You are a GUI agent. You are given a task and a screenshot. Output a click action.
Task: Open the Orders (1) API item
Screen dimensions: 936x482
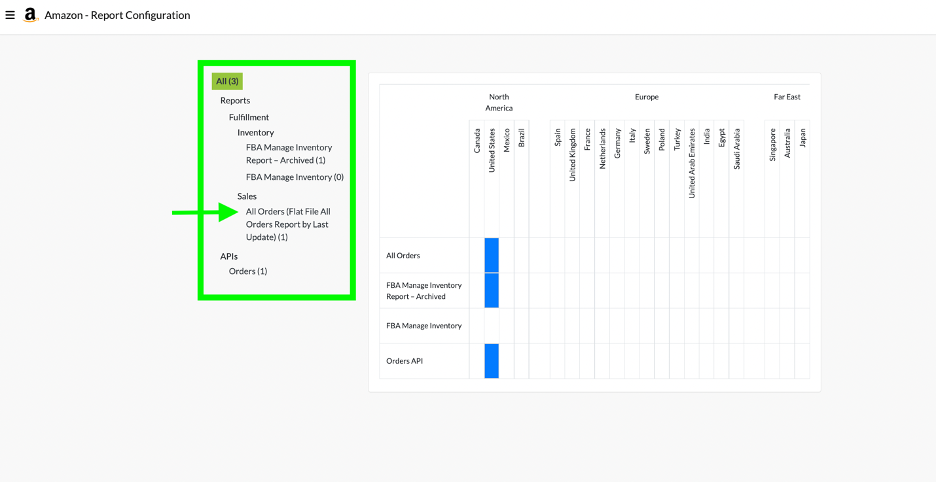248,271
